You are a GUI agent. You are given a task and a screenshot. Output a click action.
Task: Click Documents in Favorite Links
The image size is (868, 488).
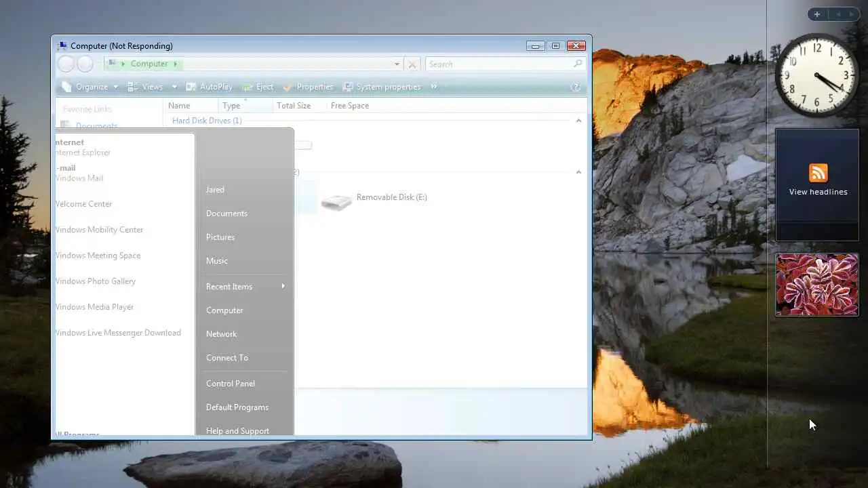click(96, 126)
